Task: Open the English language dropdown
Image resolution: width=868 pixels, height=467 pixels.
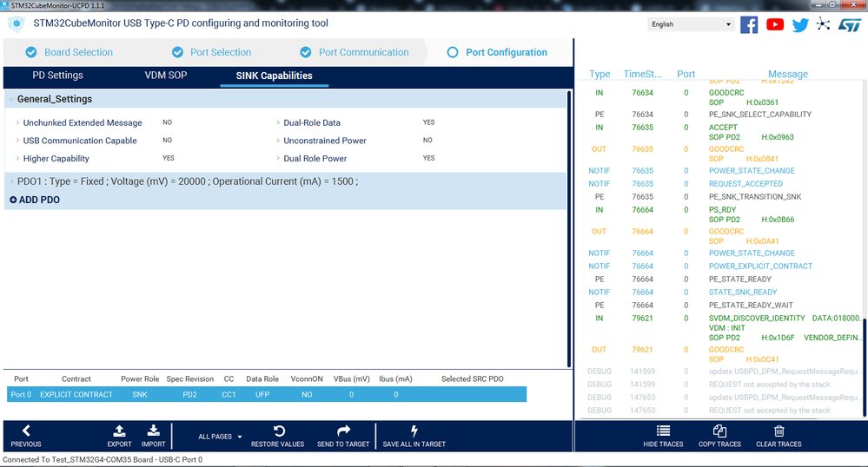Action: coord(692,24)
